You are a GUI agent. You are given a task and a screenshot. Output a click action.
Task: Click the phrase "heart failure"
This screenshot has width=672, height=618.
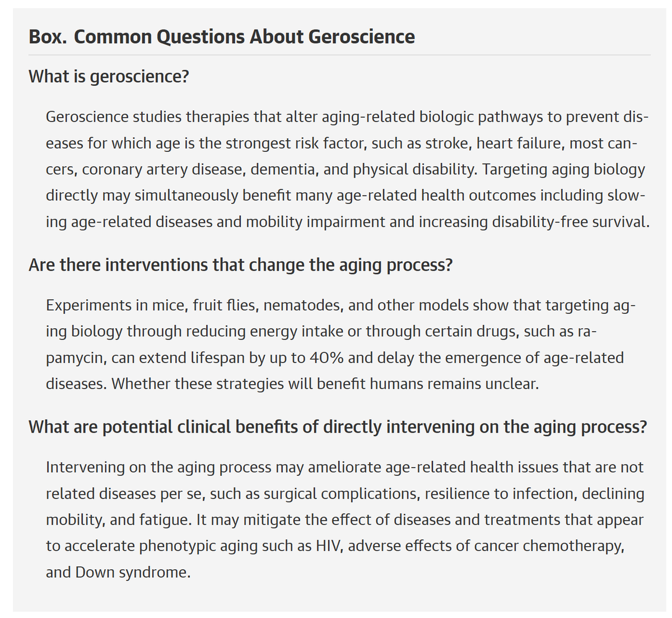pos(520,143)
